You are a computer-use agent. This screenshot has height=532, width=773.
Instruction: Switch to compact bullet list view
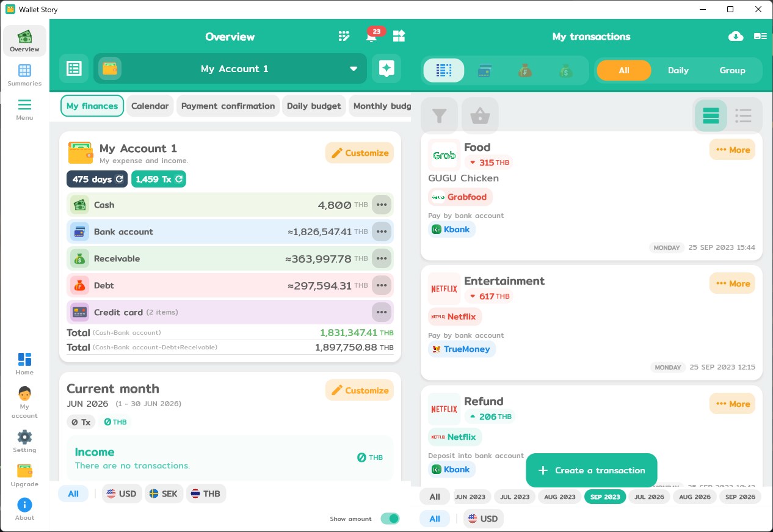pos(743,115)
